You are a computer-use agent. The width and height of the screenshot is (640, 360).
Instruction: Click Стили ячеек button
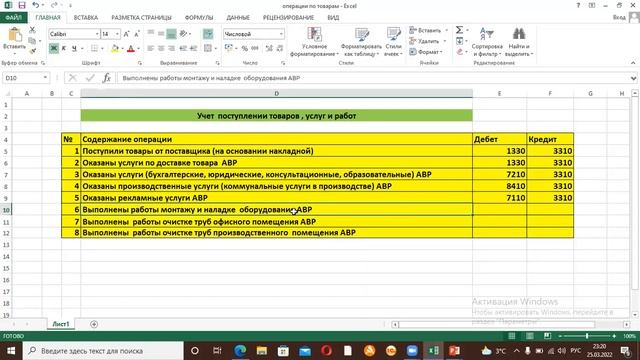pos(393,42)
